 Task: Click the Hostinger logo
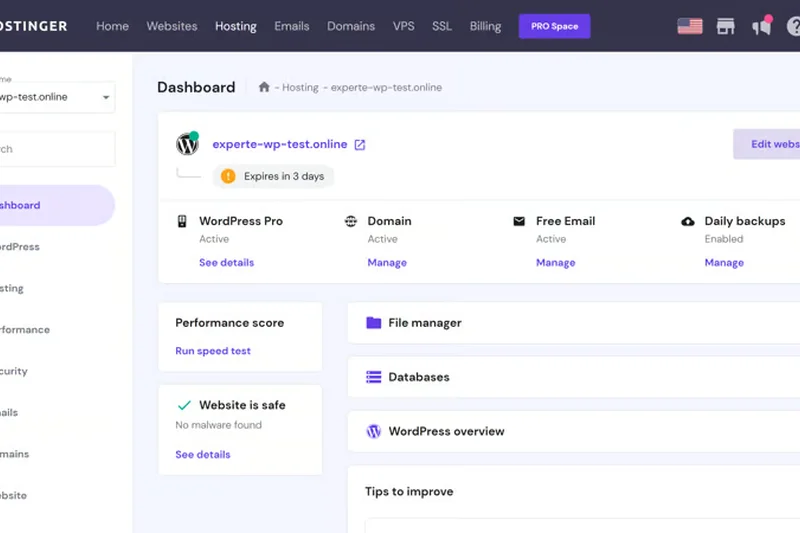click(x=33, y=26)
